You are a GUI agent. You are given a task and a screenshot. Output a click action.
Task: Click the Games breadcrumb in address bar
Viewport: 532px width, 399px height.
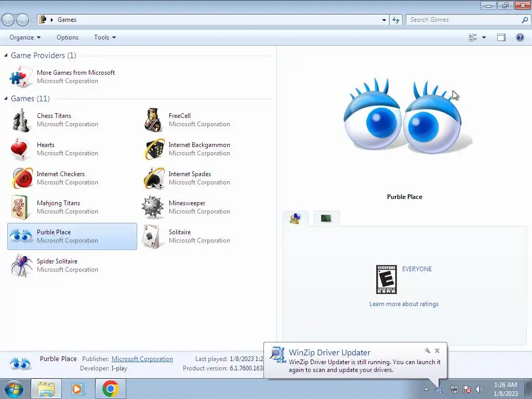pyautogui.click(x=67, y=20)
